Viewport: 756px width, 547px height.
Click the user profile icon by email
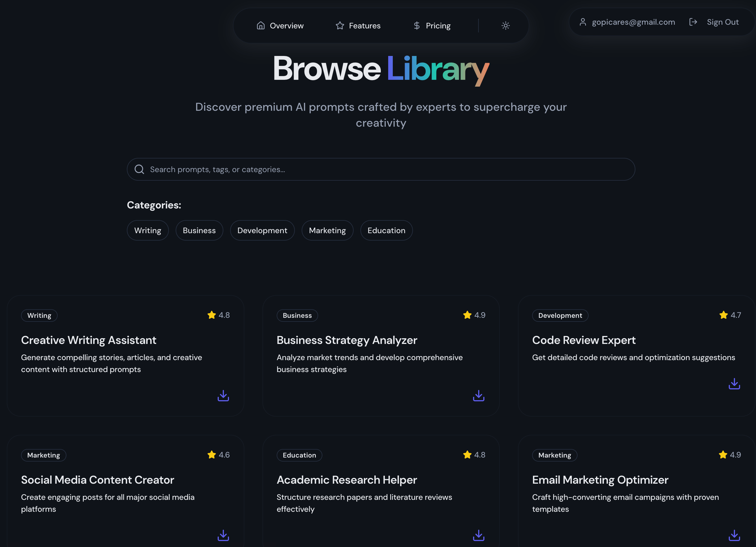click(x=583, y=22)
